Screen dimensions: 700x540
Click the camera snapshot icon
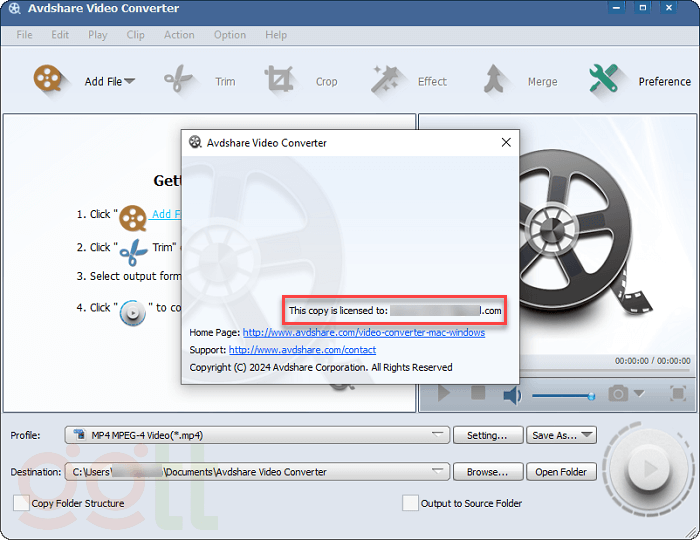[x=619, y=394]
